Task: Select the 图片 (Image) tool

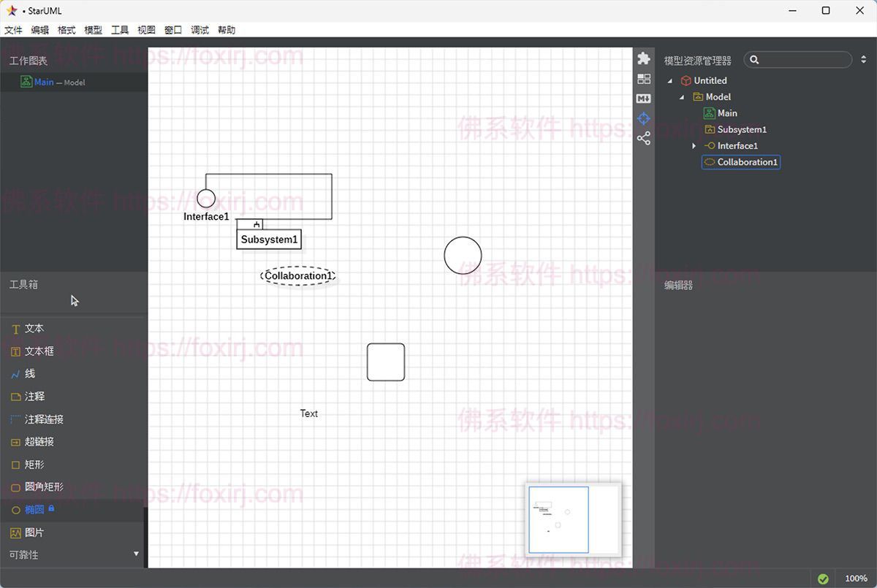Action: 32,532
